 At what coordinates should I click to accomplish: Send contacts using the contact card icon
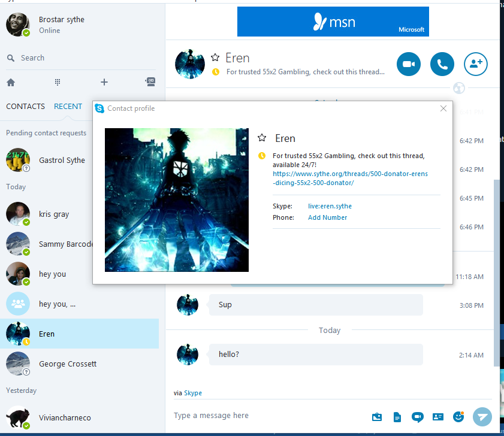tap(438, 417)
